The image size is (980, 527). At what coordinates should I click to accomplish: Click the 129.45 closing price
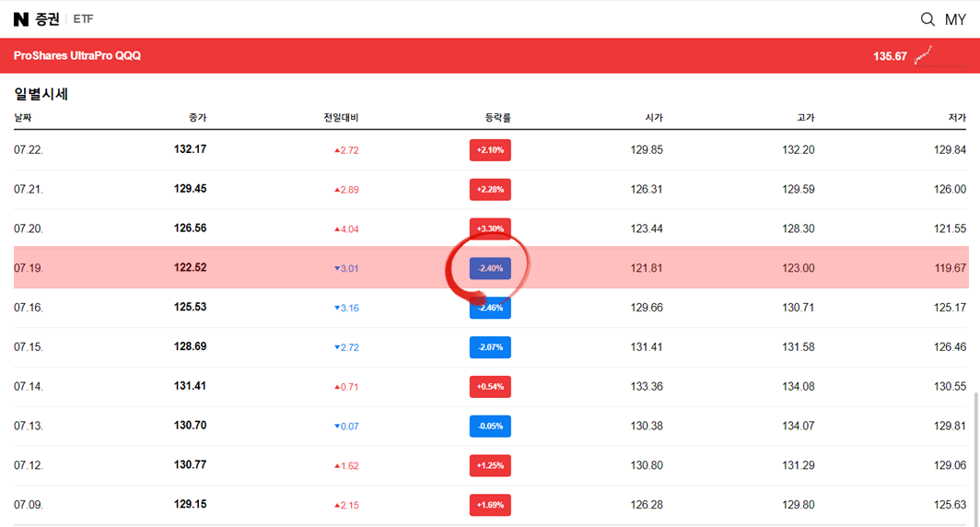point(190,189)
